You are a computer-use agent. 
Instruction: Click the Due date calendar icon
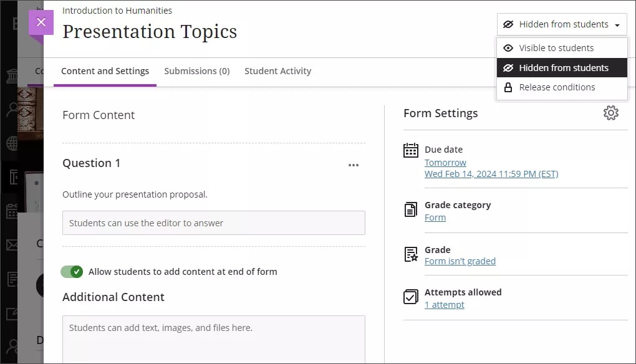pos(410,150)
